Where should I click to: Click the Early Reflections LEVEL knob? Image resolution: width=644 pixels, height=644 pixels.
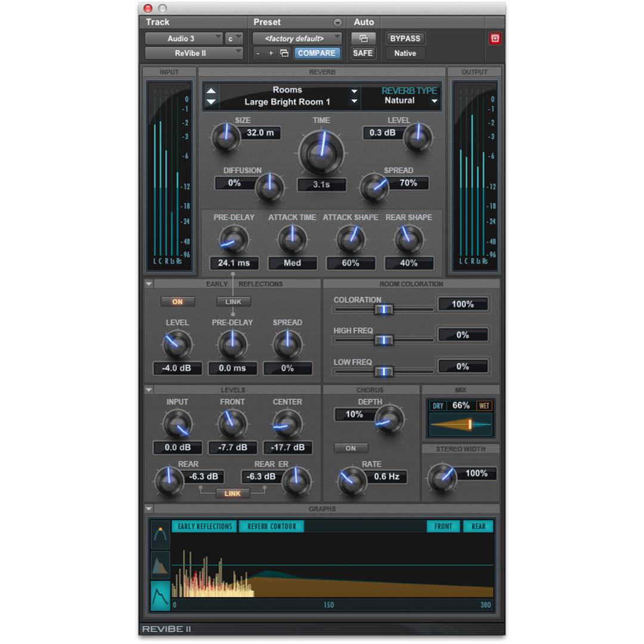[x=178, y=345]
